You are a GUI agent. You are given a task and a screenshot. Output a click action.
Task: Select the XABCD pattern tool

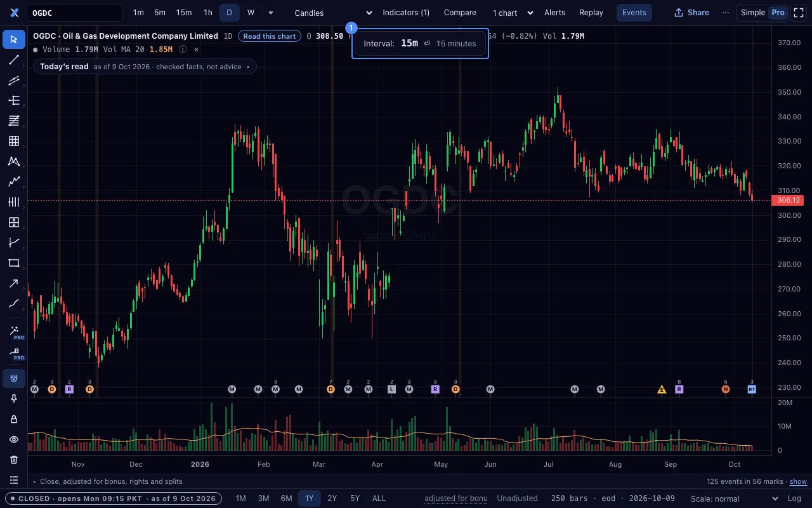pyautogui.click(x=14, y=161)
